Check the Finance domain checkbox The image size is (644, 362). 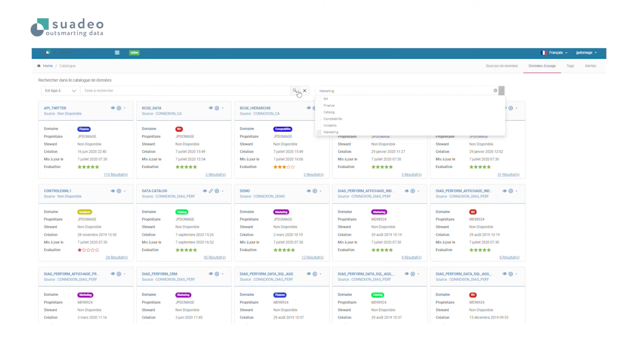319,106
